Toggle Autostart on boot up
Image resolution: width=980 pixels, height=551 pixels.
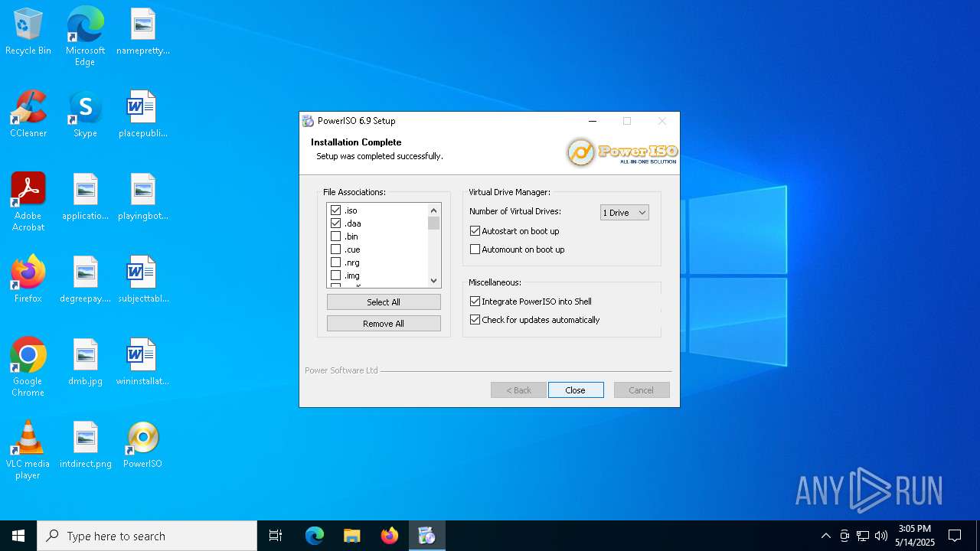(x=475, y=231)
